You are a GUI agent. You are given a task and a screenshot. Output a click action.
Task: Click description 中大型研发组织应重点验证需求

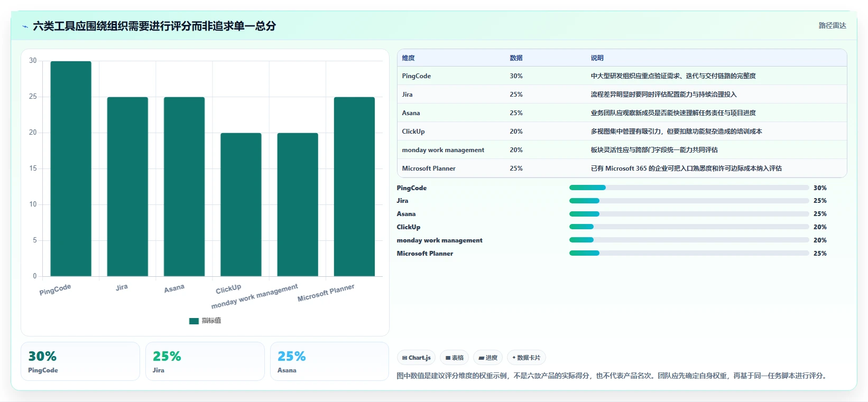pyautogui.click(x=673, y=76)
